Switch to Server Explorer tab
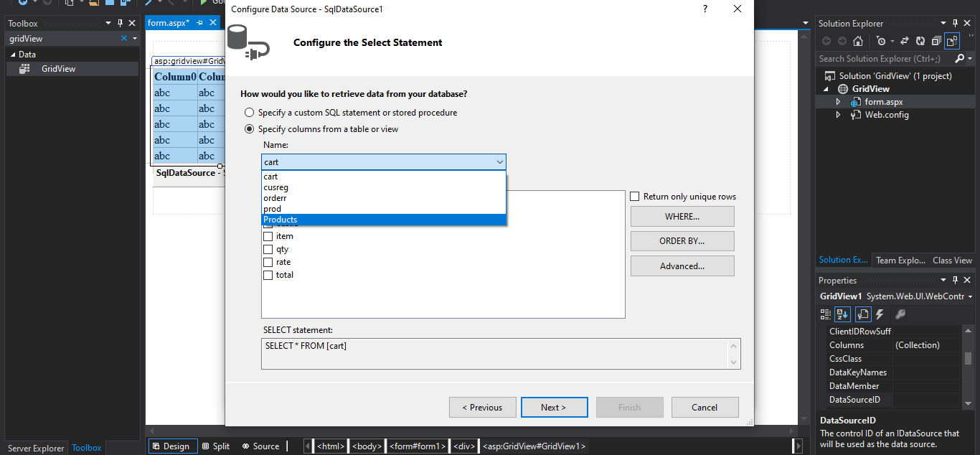The height and width of the screenshot is (455, 980). [36, 448]
